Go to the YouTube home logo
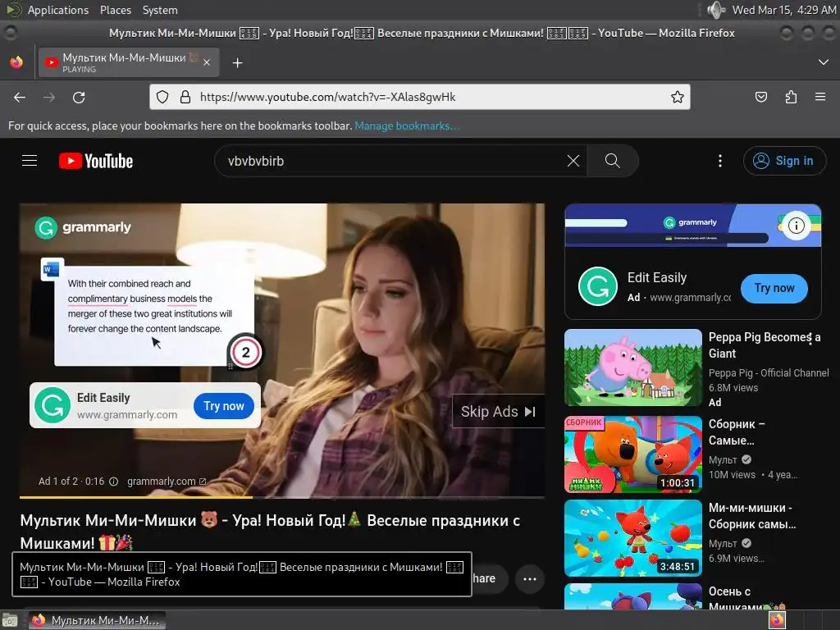840x630 pixels. pos(96,161)
